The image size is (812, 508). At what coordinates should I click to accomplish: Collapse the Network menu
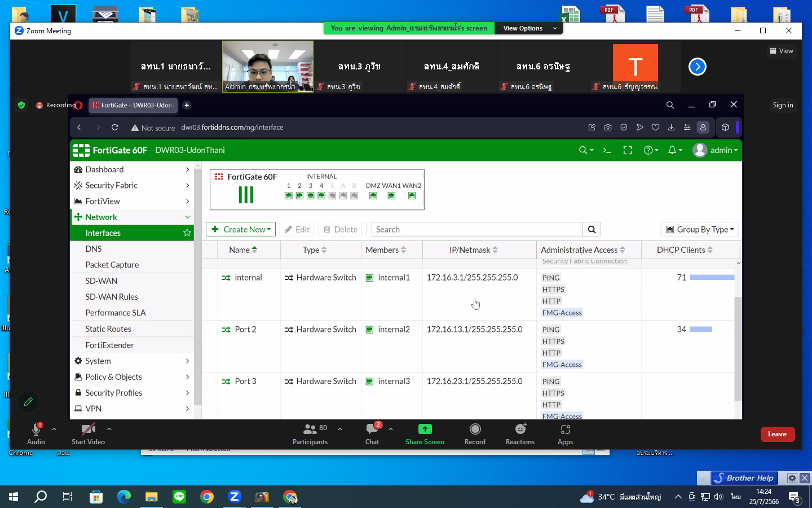tap(132, 217)
